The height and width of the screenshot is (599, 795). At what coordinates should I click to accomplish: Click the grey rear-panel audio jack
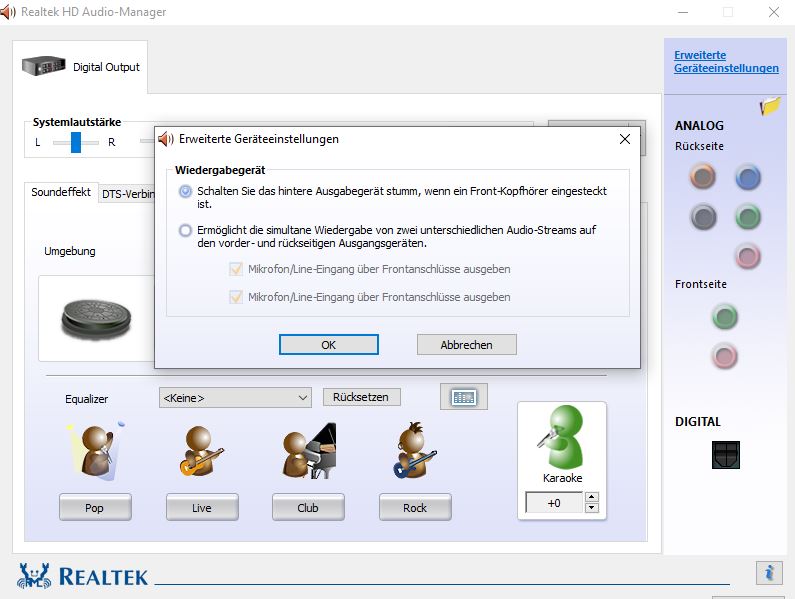(x=703, y=217)
